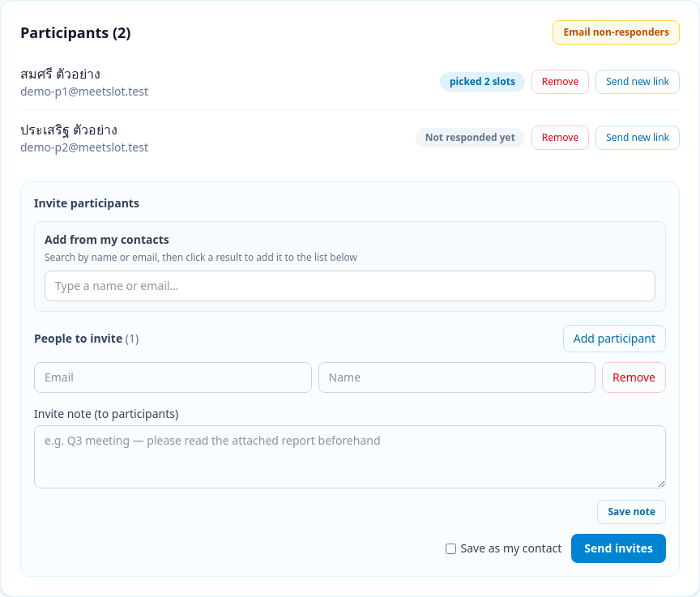Send new link to demo-p1@meetslot.test
Image resolution: width=700 pixels, height=597 pixels.
click(x=637, y=82)
